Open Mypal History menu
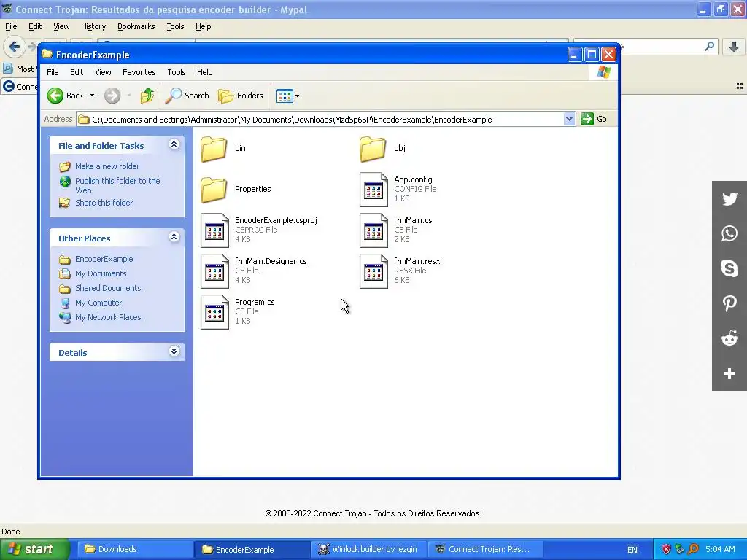Viewport: 747px width, 560px height. tap(93, 27)
